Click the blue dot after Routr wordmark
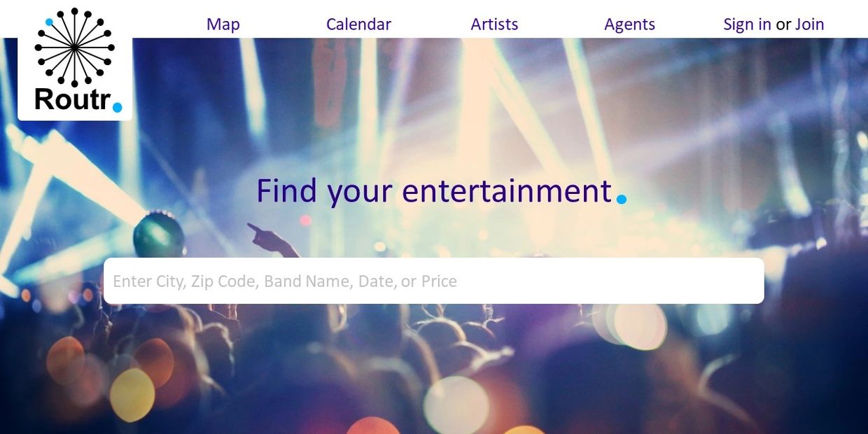 118,107
